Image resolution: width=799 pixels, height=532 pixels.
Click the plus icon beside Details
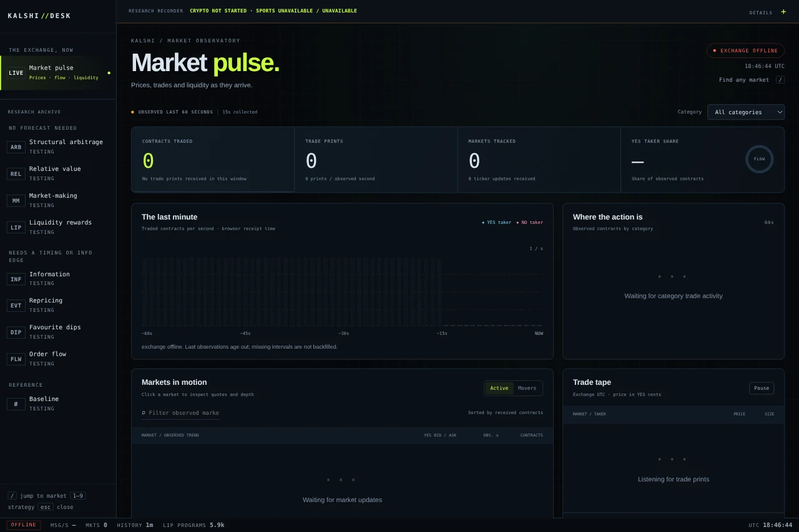783,12
